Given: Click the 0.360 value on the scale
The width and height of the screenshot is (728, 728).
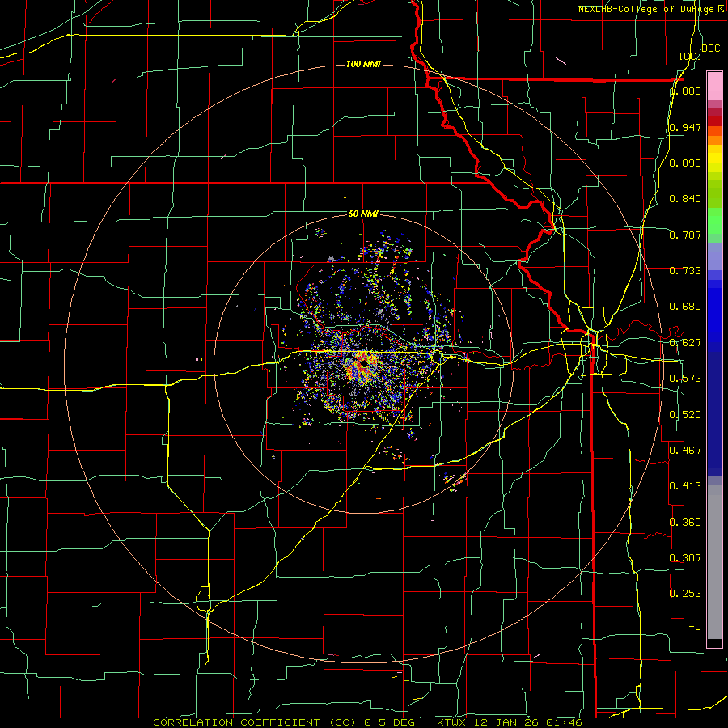Looking at the screenshot, I should tap(685, 523).
